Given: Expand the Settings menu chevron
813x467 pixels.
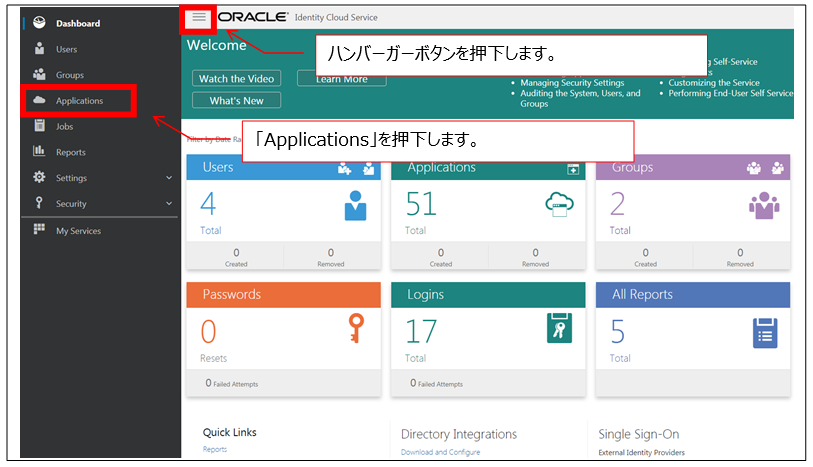Looking at the screenshot, I should click(x=169, y=178).
